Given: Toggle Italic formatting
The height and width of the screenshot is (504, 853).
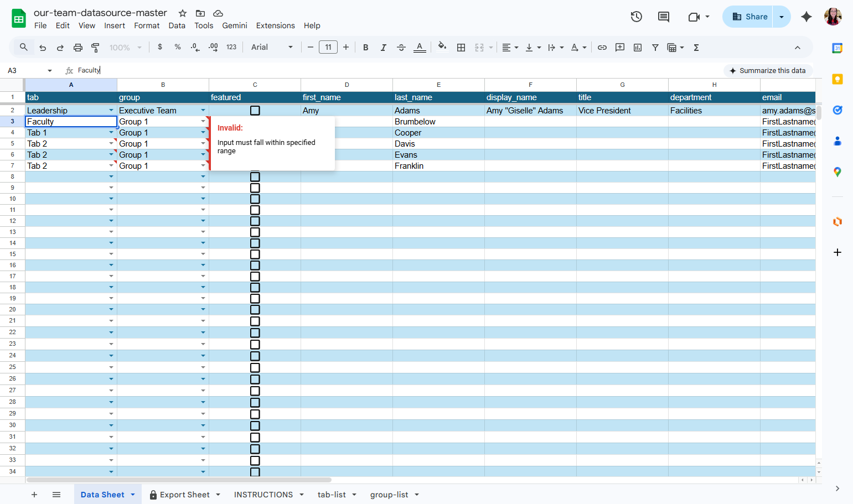Looking at the screenshot, I should pyautogui.click(x=383, y=48).
